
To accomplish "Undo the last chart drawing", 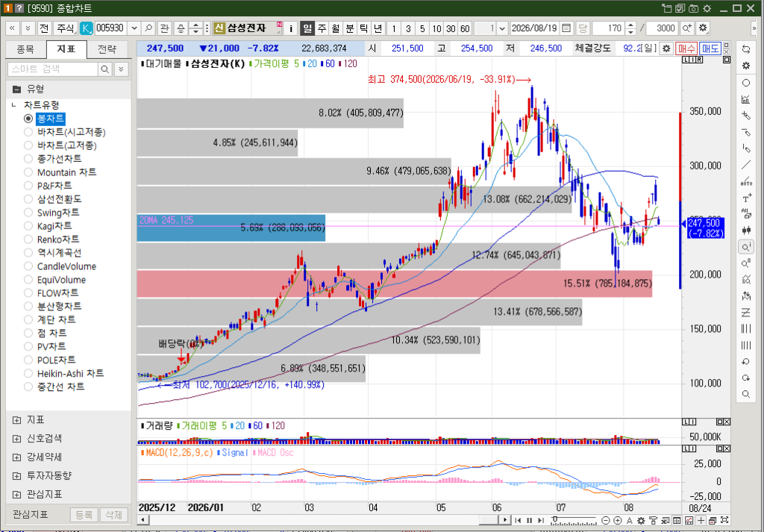I will coord(745,361).
